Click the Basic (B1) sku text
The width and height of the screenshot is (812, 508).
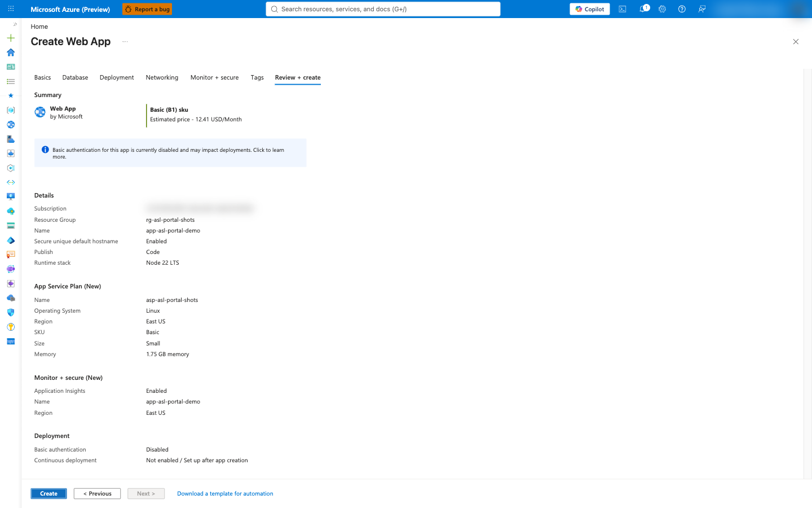click(x=169, y=110)
